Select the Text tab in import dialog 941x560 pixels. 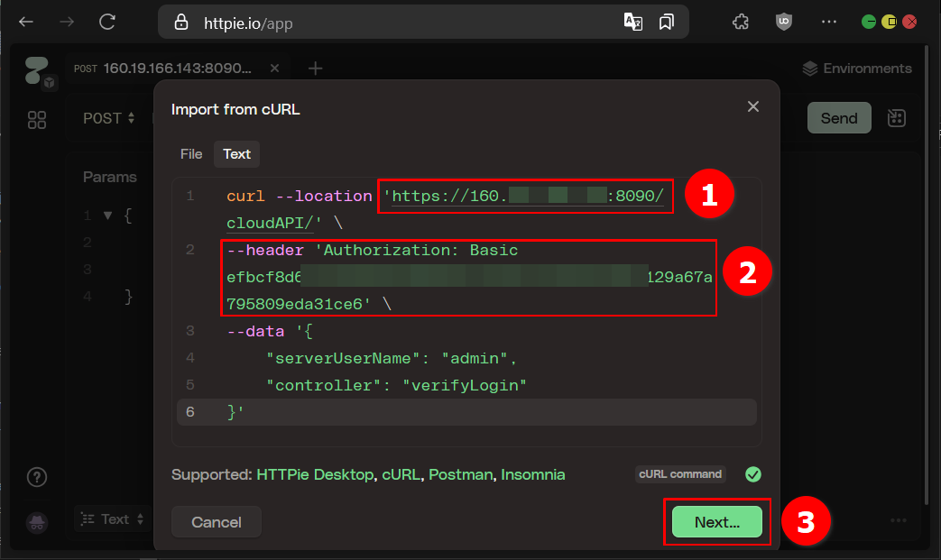pyautogui.click(x=237, y=154)
